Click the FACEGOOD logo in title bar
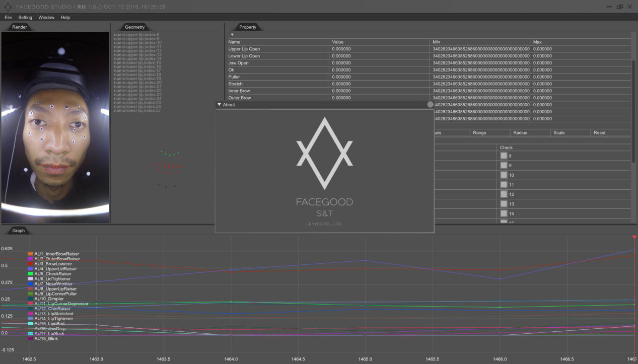Image resolution: width=638 pixels, height=364 pixels. (x=8, y=7)
